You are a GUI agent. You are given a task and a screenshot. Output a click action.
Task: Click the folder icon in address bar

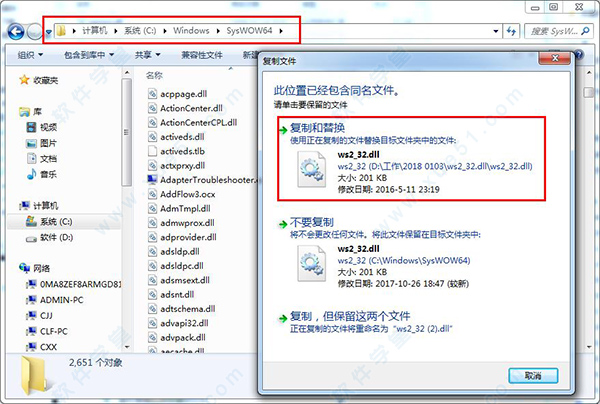[x=62, y=31]
